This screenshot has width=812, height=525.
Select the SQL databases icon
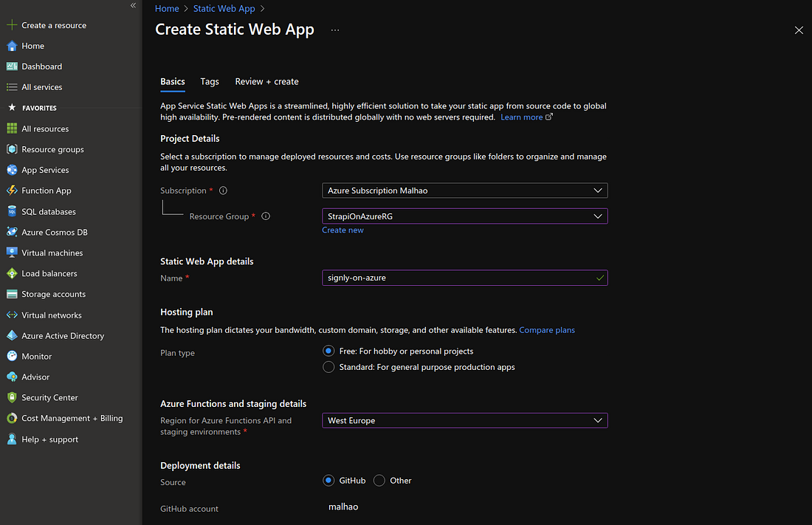(x=11, y=211)
